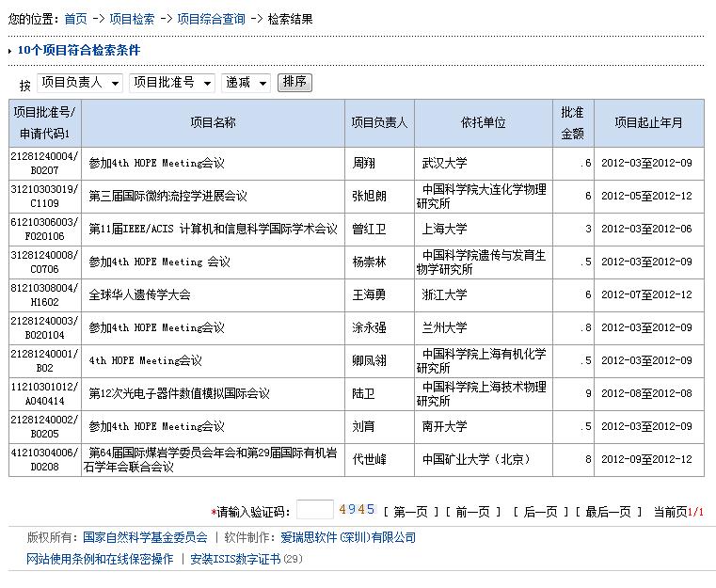Go to 第一页

(410, 512)
